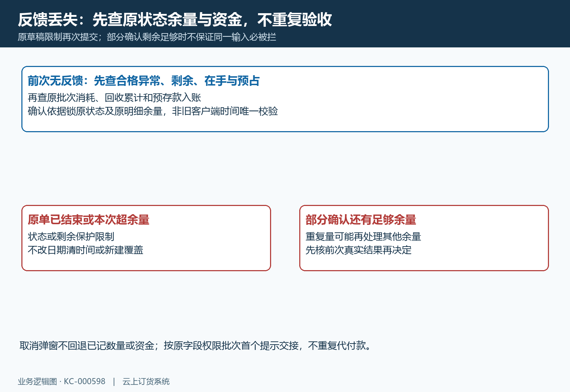Click the line beginning '确认依据锁原状态及原明细余量'

153,111
